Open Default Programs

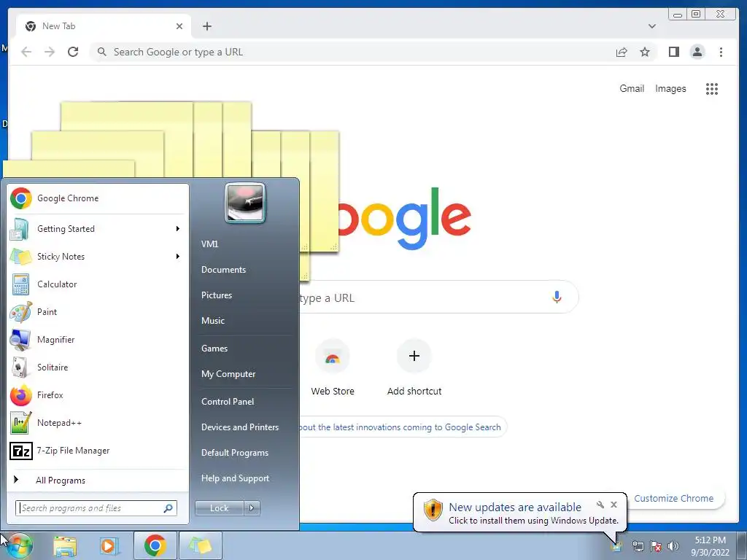click(x=234, y=453)
